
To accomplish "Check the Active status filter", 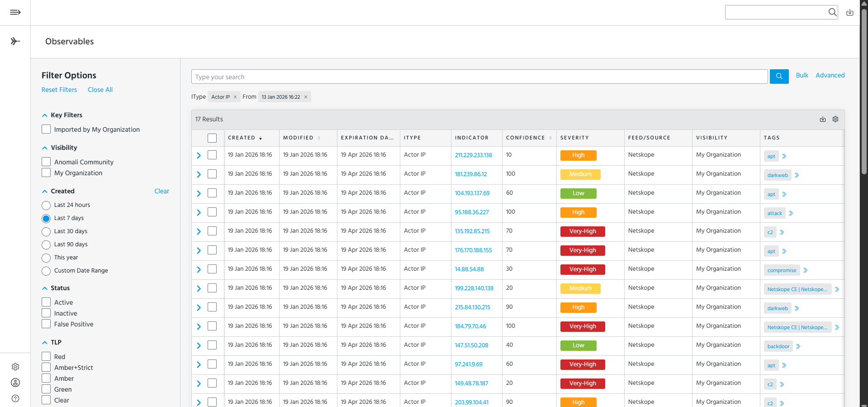I will tap(46, 302).
